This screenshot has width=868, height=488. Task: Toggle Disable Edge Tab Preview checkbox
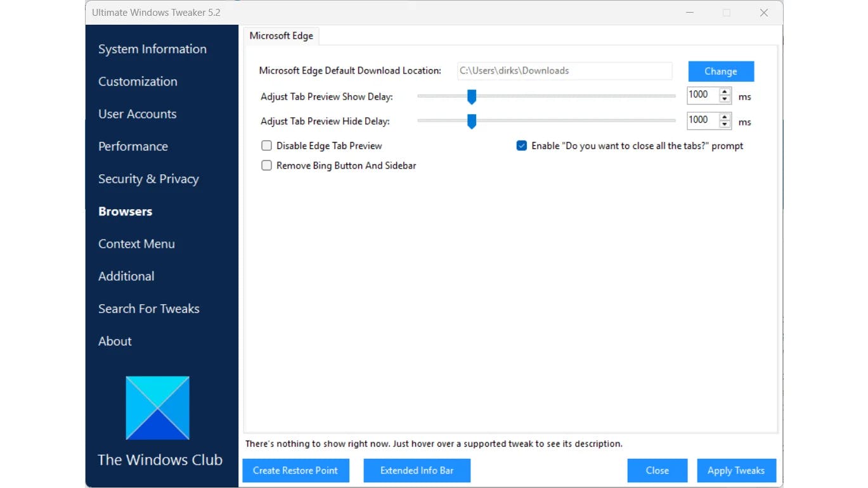(267, 146)
